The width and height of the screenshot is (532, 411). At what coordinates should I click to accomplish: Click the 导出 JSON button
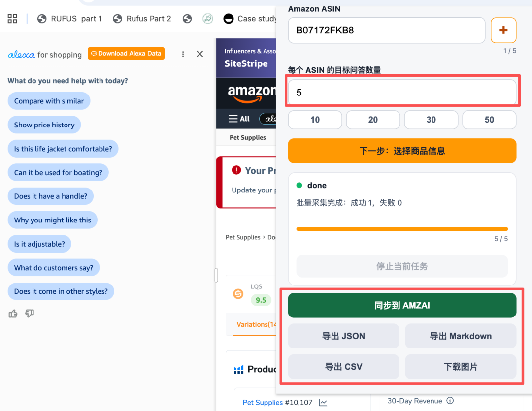coord(343,336)
